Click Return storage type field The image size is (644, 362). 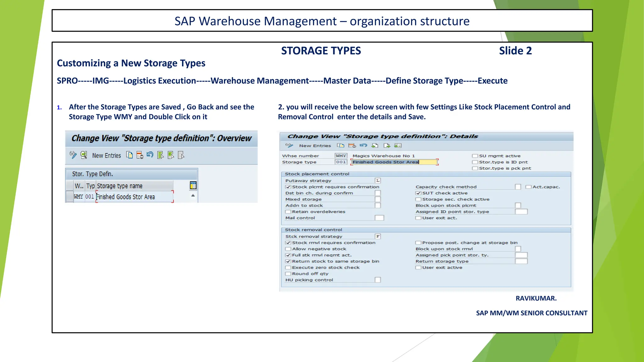click(x=521, y=261)
